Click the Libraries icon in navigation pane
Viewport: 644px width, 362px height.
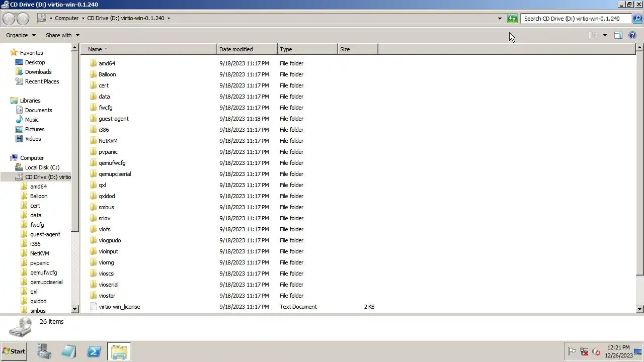(14, 101)
